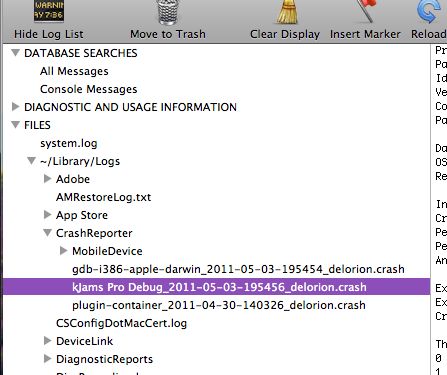Select the ~/Library/Logs entry
Image resolution: width=447 pixels, height=375 pixels.
click(80, 161)
